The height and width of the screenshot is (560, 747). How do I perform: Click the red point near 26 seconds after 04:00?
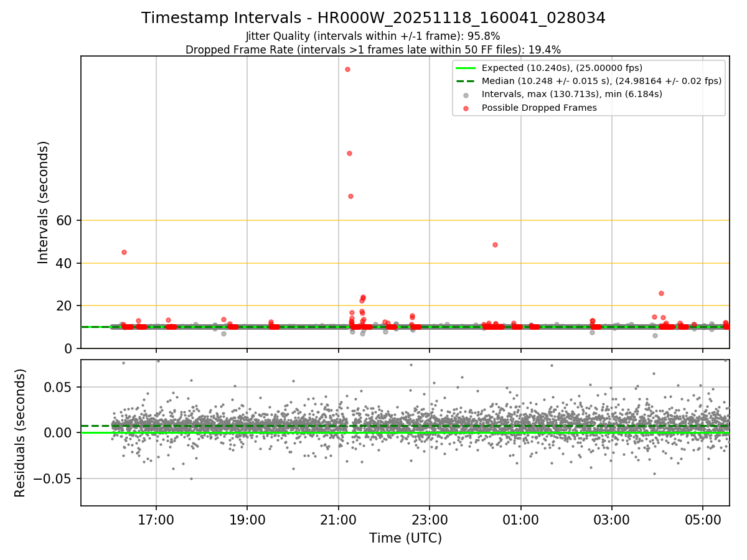[661, 293]
